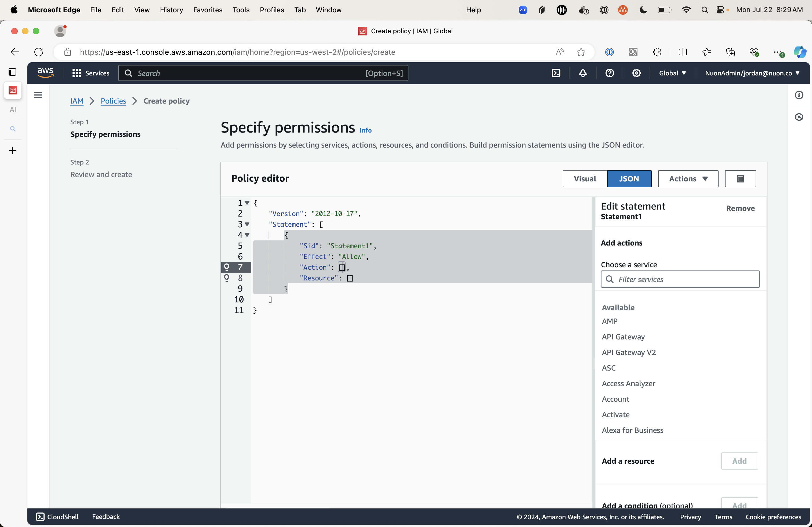Screen dimensions: 812x527
Task: Click the AWS support help question icon
Action: point(610,73)
